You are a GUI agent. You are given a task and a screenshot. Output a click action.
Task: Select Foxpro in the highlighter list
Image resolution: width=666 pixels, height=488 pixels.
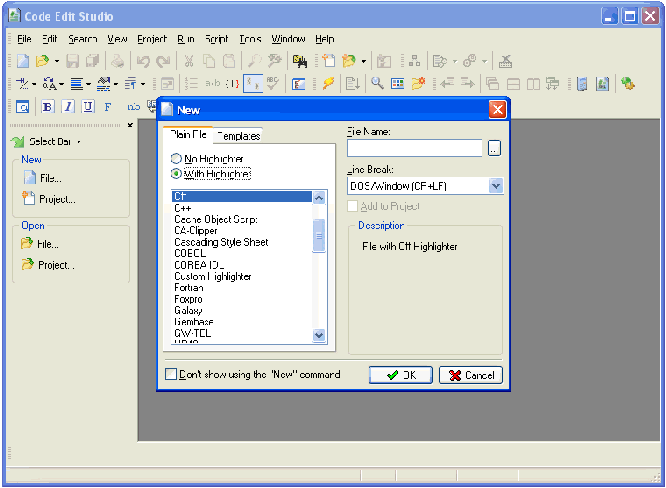click(242, 299)
